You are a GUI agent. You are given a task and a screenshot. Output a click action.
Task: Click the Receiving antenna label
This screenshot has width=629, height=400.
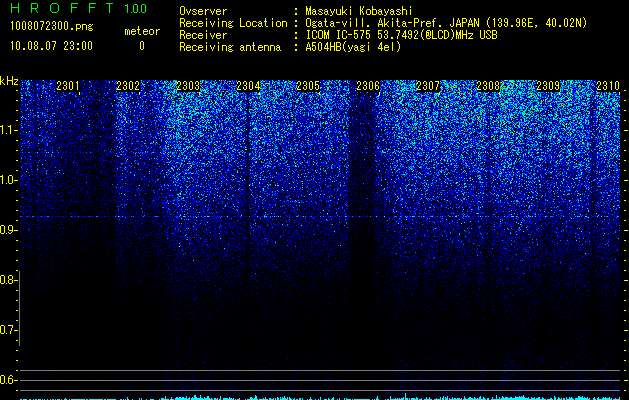click(230, 47)
